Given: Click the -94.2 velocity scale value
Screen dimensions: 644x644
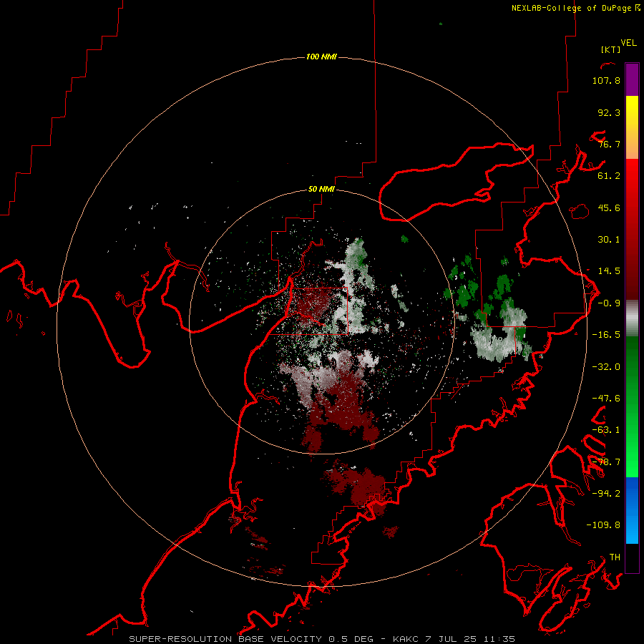Looking at the screenshot, I should [606, 494].
